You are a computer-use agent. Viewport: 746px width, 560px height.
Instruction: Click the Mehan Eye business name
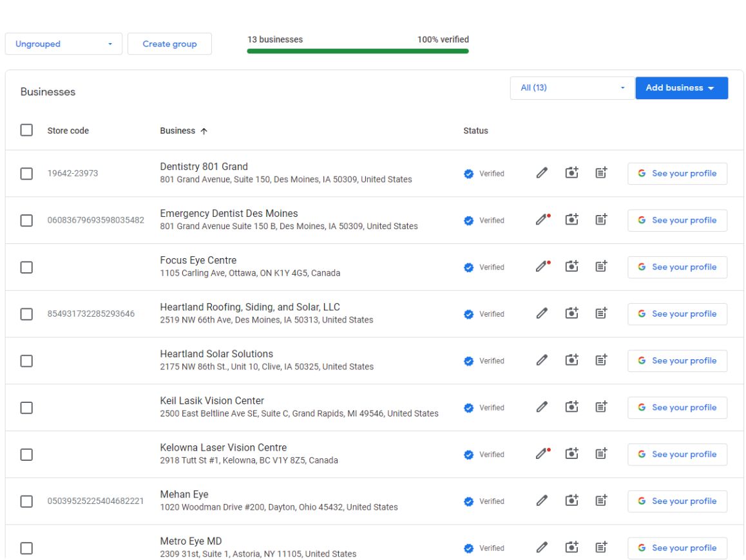coord(184,494)
